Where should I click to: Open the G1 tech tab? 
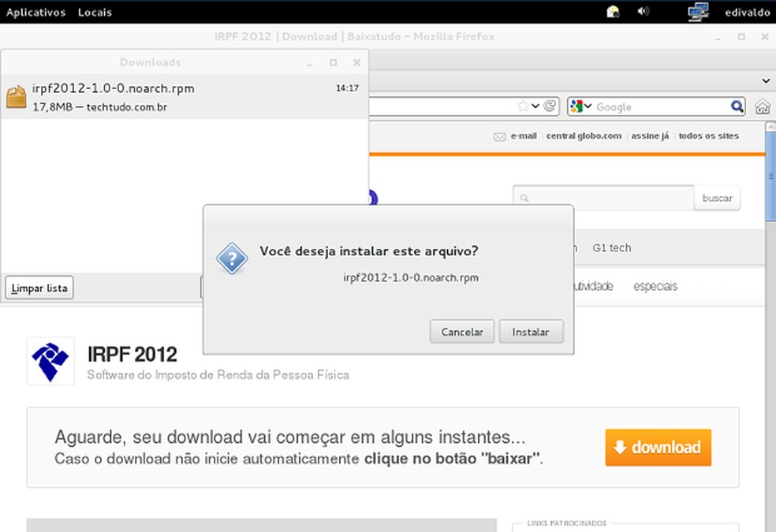[612, 247]
